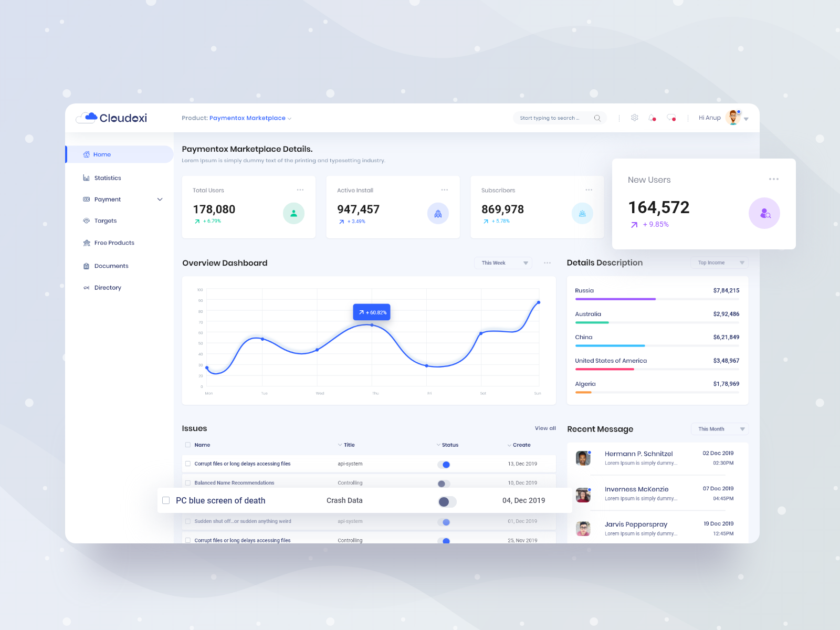Click the Home sidebar icon
840x630 pixels.
coord(87,154)
